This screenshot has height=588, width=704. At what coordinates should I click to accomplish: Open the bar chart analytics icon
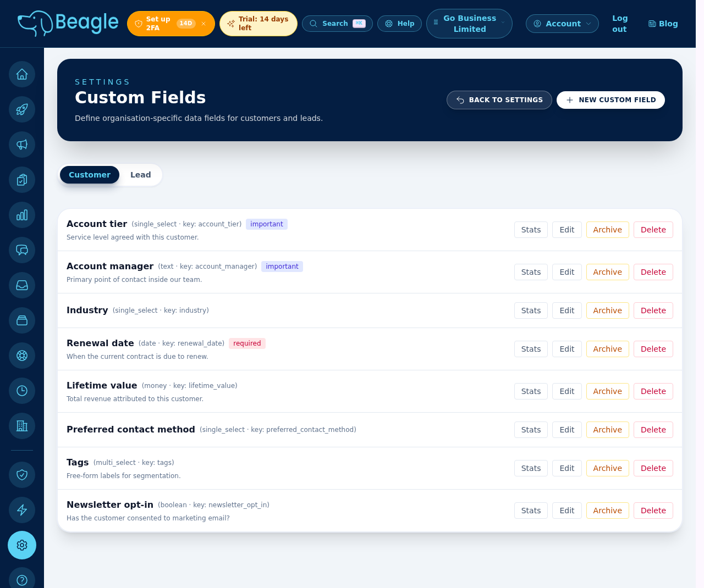[x=22, y=215]
